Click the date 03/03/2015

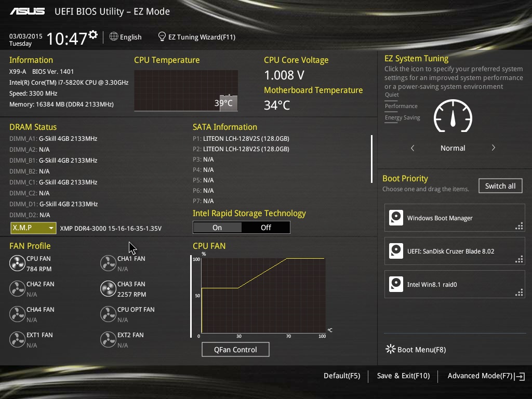26,36
